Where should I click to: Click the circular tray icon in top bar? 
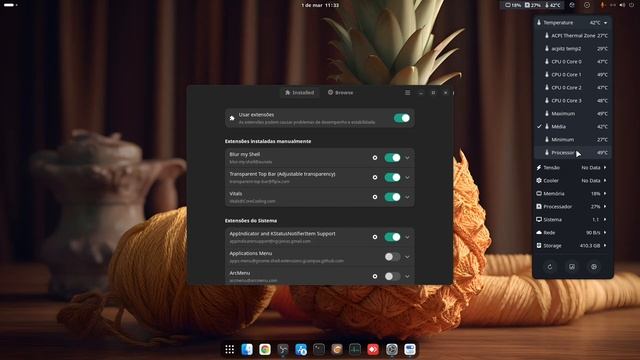point(587,5)
